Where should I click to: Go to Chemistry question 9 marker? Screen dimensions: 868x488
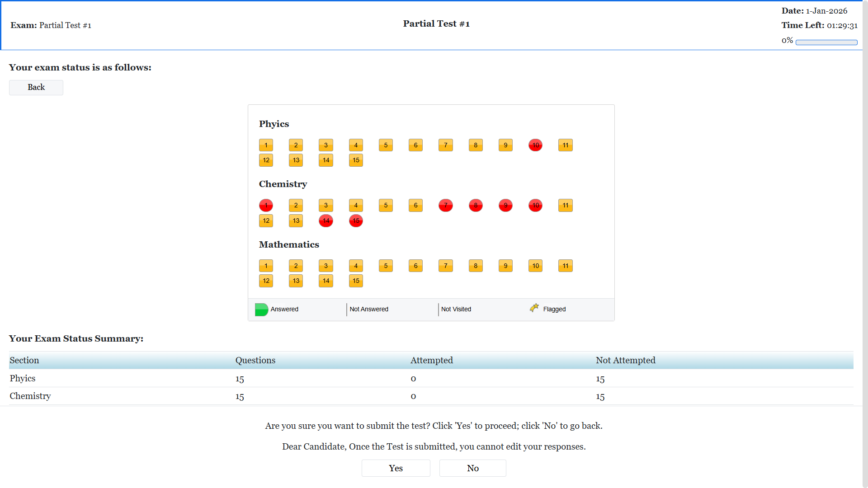[505, 205]
